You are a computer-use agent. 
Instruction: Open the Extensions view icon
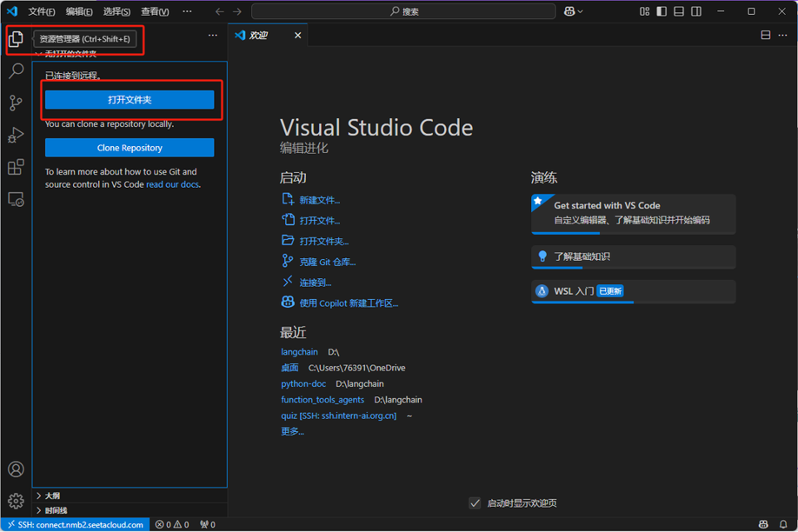[x=16, y=167]
